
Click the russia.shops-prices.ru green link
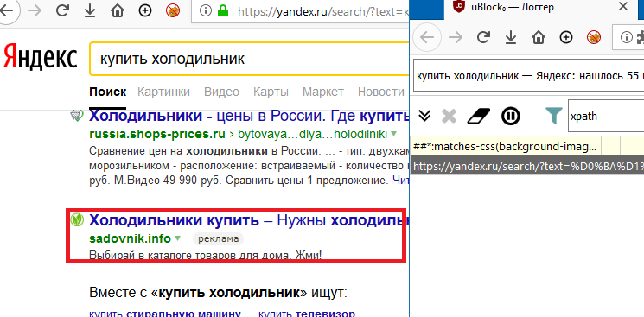tap(156, 134)
